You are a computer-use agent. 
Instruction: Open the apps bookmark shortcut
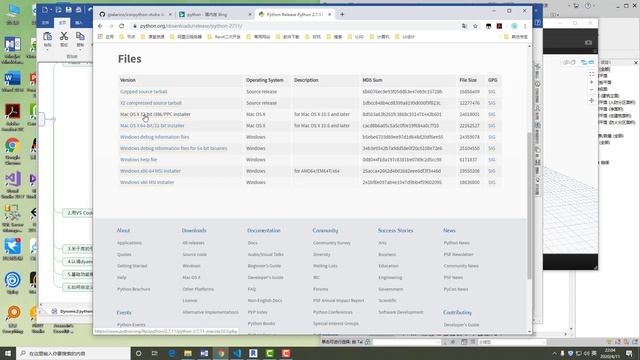(x=106, y=37)
